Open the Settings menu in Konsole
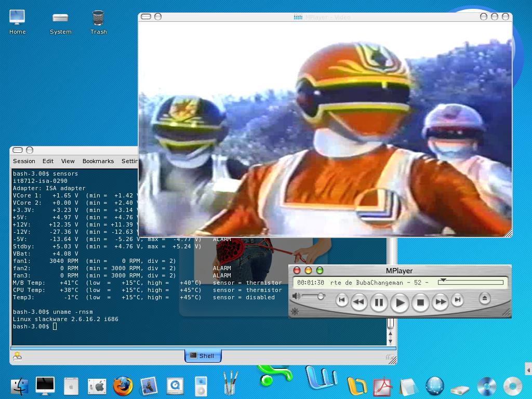Screen dimensions: 532x399 click(129, 161)
